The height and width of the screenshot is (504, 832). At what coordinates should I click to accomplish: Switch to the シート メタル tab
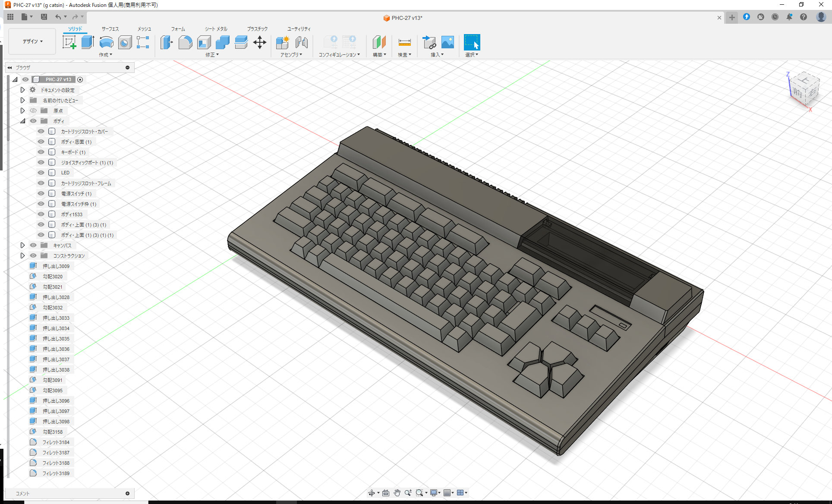tap(215, 29)
